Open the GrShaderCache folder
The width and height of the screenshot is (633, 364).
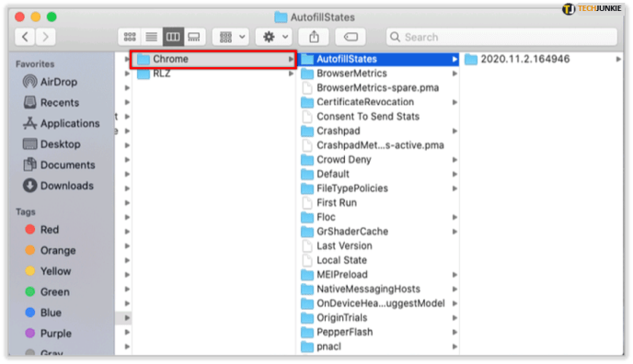[x=379, y=232]
